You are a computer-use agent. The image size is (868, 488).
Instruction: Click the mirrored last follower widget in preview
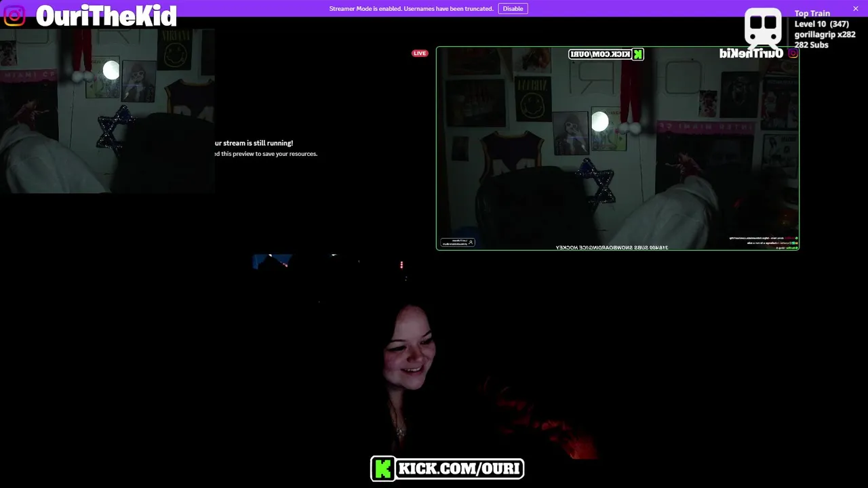(458, 242)
